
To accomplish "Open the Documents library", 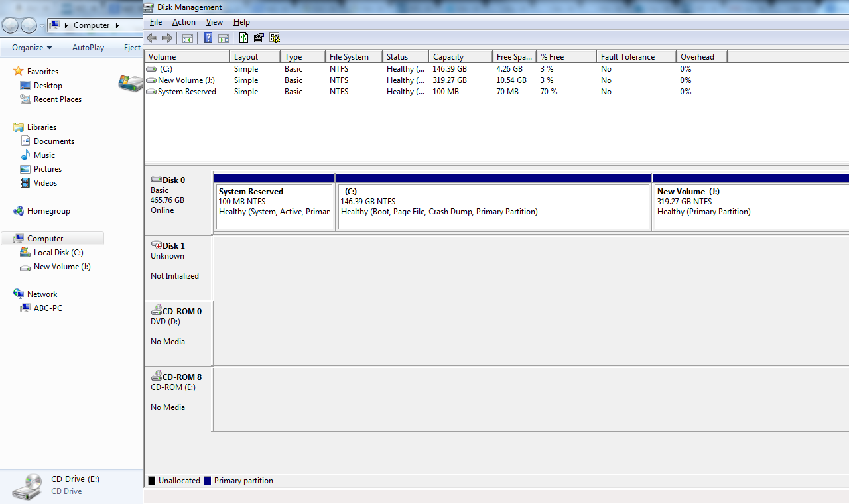I will pos(54,141).
